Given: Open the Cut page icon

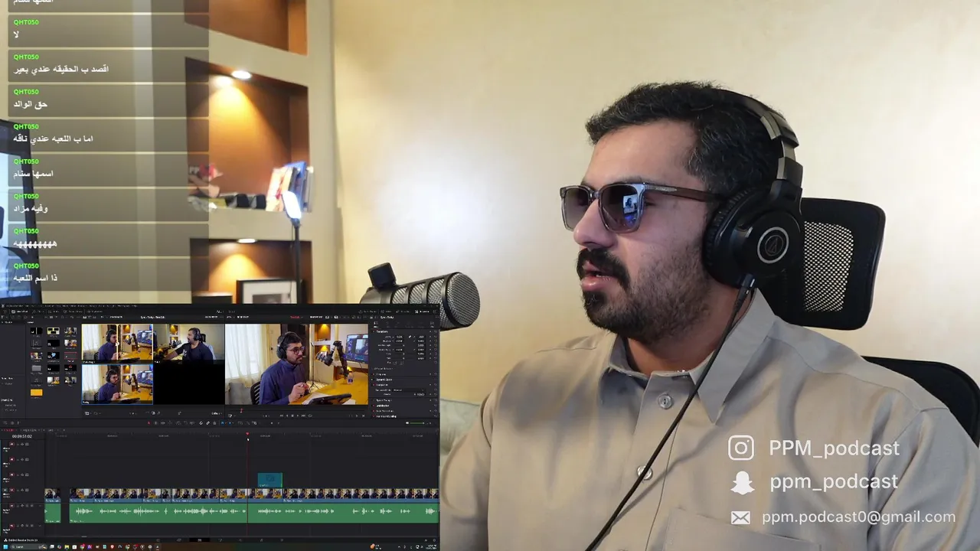Looking at the screenshot, I should [x=178, y=540].
